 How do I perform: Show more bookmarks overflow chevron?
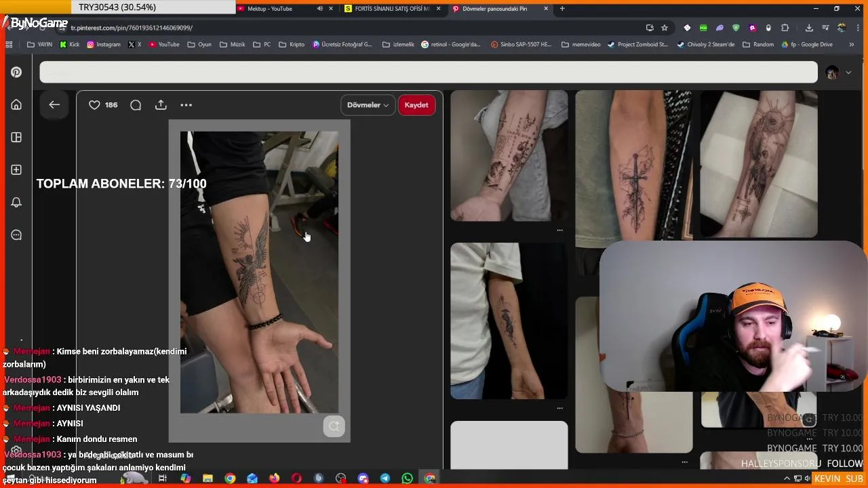[x=852, y=45]
